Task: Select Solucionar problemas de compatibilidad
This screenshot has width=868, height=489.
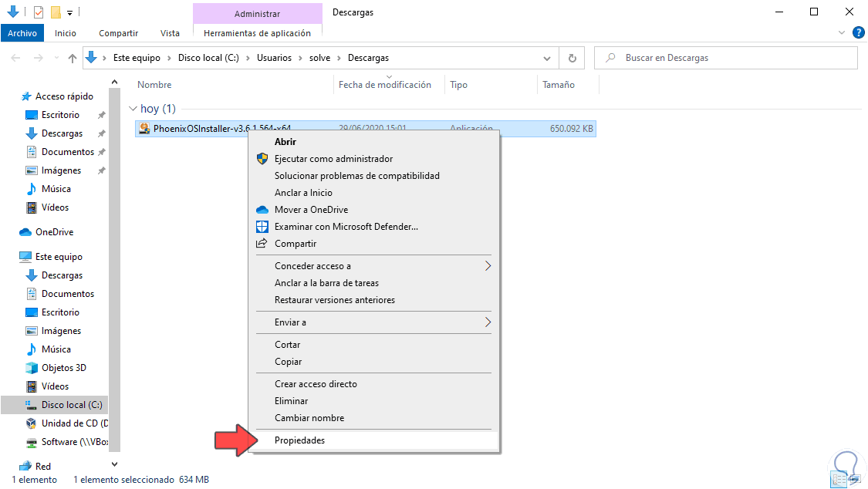Action: point(357,176)
